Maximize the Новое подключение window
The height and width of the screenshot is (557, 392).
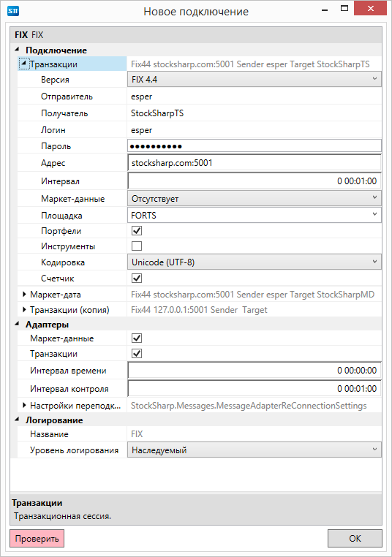pyautogui.click(x=344, y=9)
